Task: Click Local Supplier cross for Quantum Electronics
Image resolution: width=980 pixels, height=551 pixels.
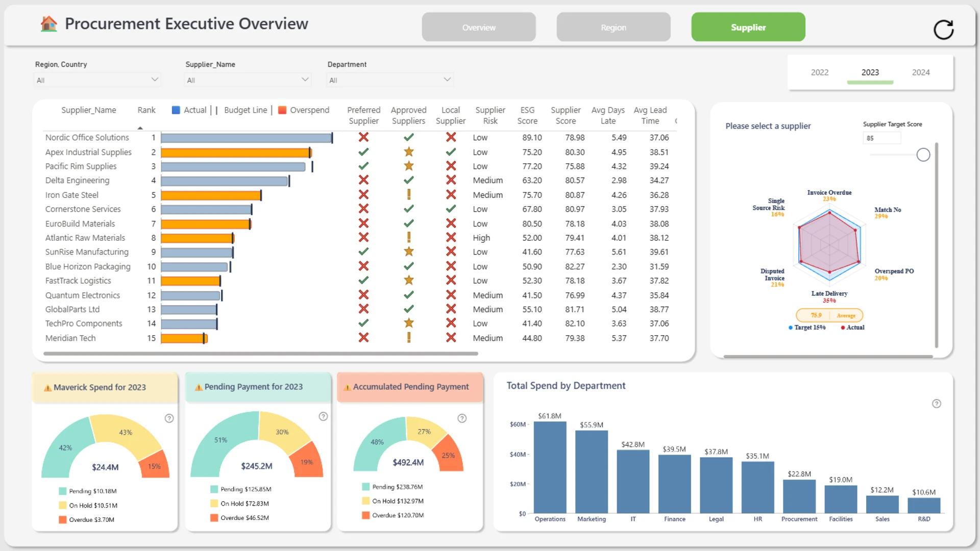Action: point(451,295)
